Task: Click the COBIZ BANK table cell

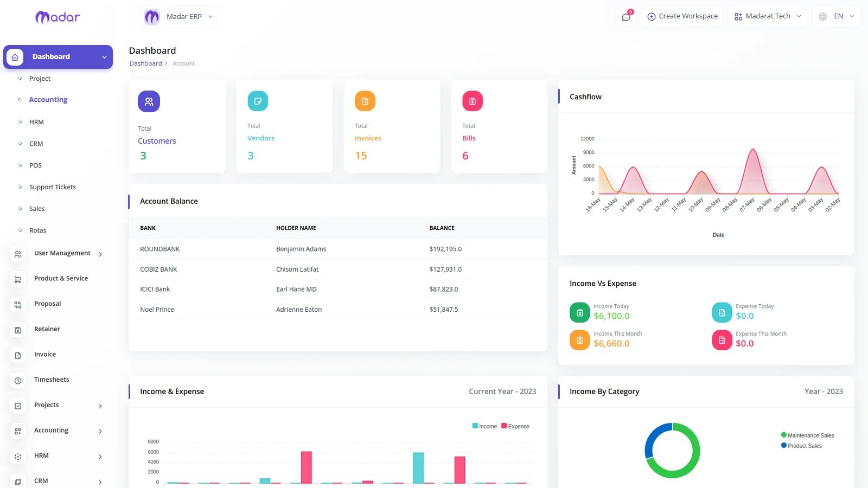Action: [158, 269]
